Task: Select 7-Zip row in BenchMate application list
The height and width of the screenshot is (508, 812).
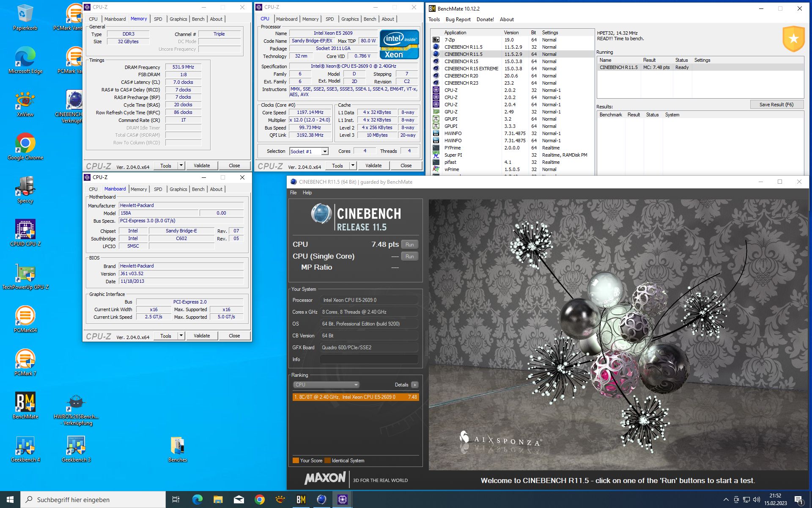Action: click(513, 40)
